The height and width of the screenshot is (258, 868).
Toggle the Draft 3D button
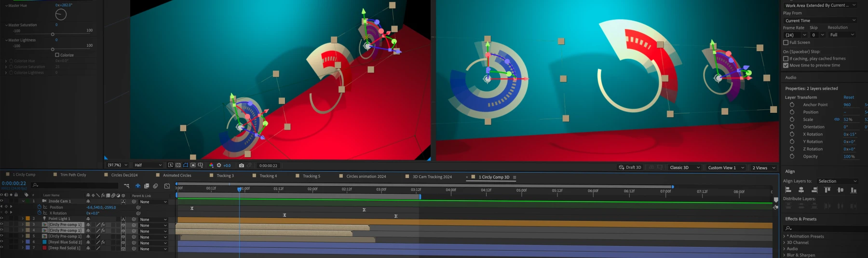click(x=630, y=167)
